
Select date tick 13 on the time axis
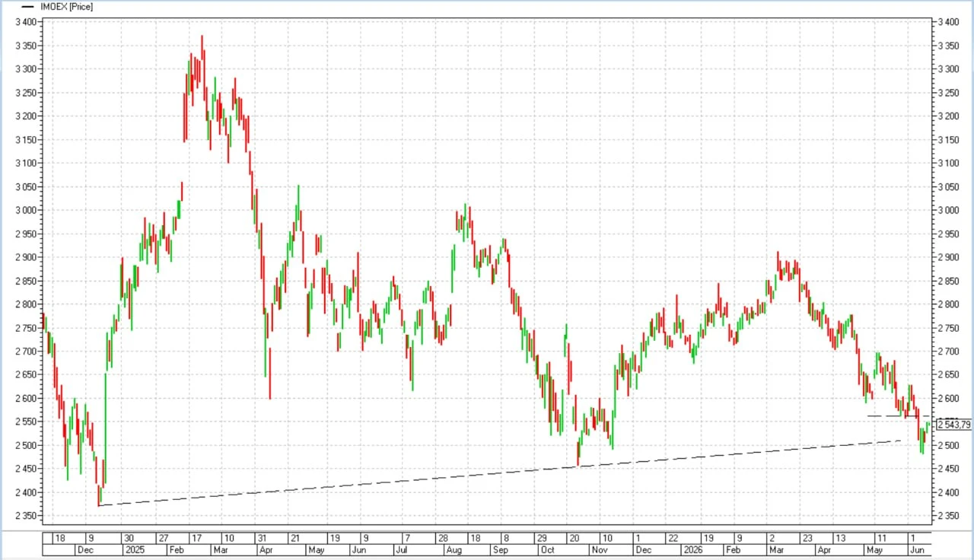[839, 537]
